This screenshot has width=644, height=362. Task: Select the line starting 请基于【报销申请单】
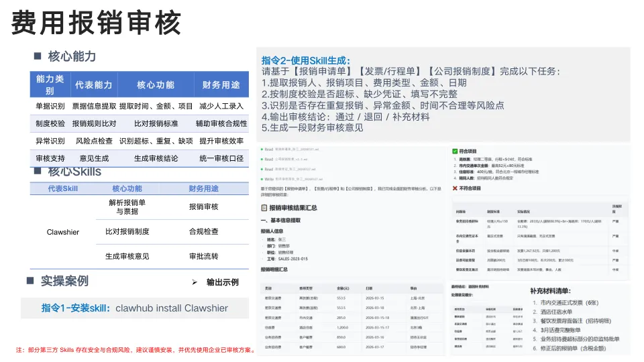click(411, 72)
